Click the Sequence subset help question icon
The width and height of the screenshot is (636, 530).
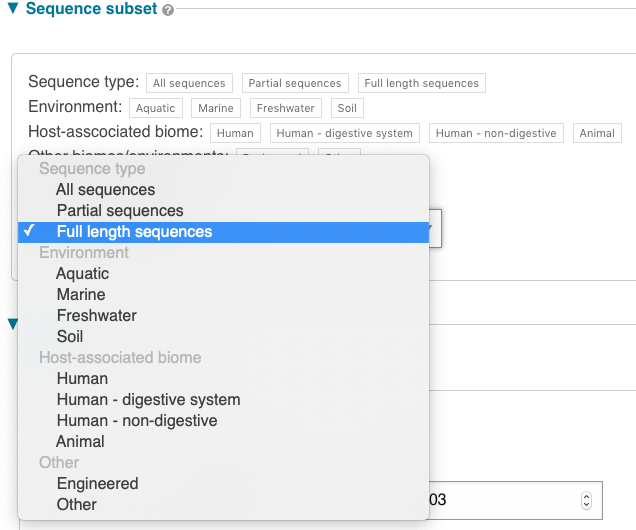click(168, 10)
